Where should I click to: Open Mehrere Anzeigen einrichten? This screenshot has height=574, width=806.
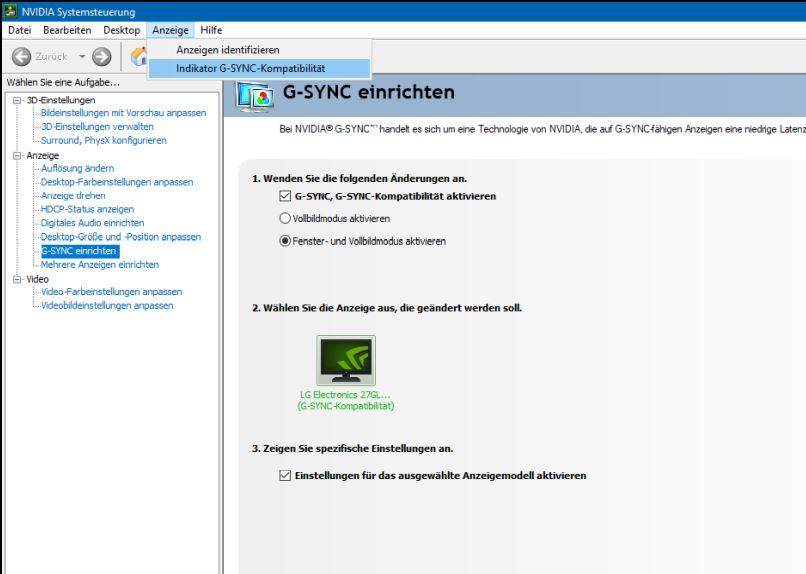coord(100,265)
